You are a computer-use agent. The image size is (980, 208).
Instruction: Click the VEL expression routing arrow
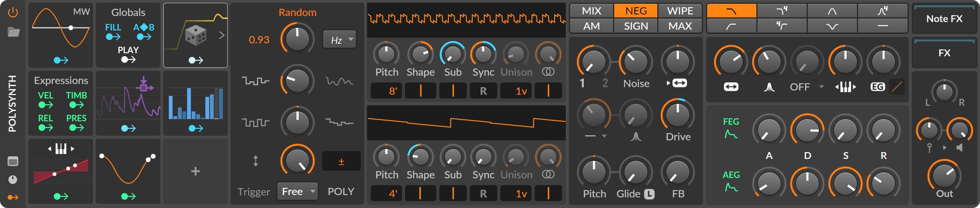coord(46,105)
